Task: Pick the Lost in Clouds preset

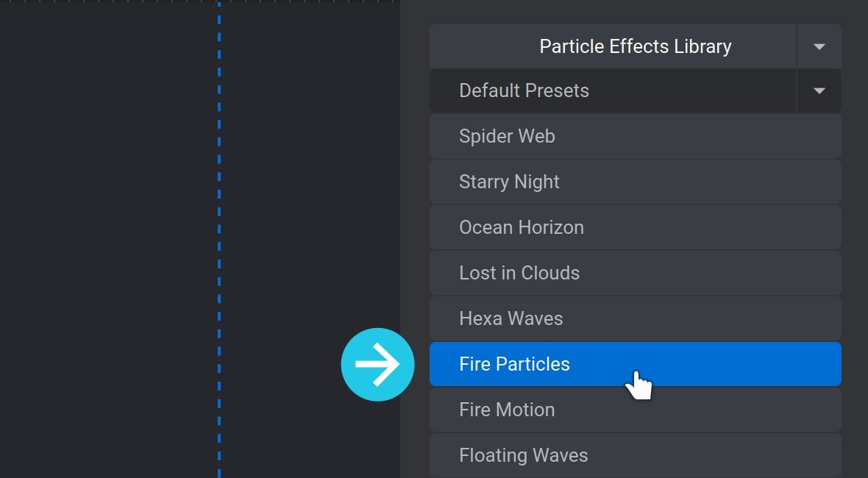Action: (x=635, y=273)
